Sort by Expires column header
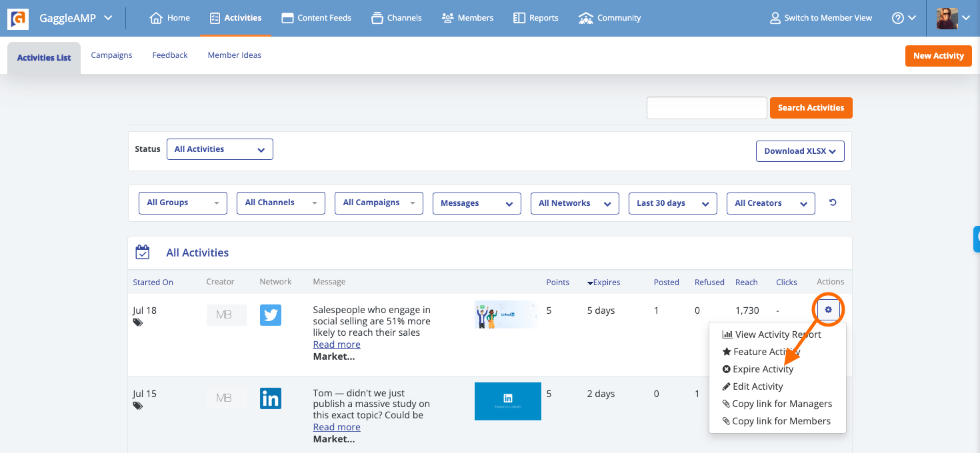 pyautogui.click(x=603, y=282)
